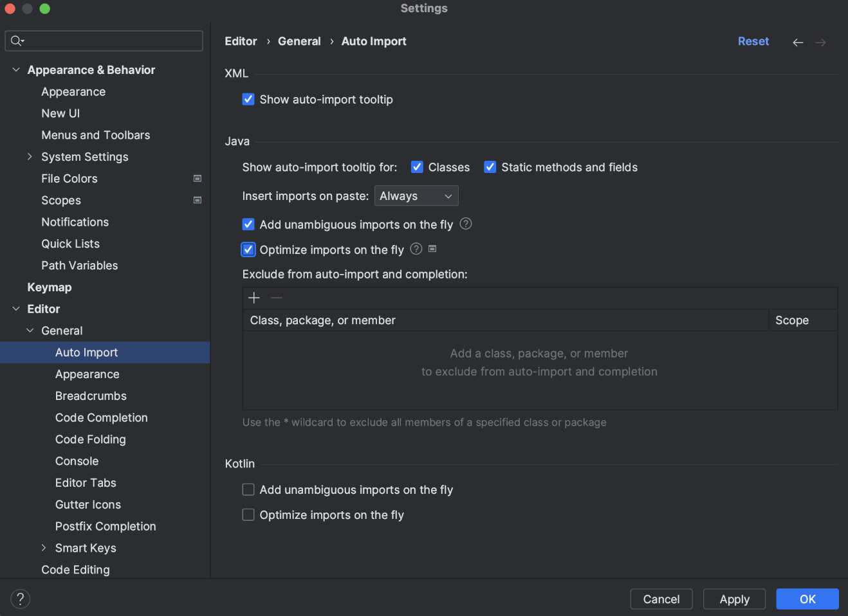Expand the System Settings tree node

tap(30, 157)
